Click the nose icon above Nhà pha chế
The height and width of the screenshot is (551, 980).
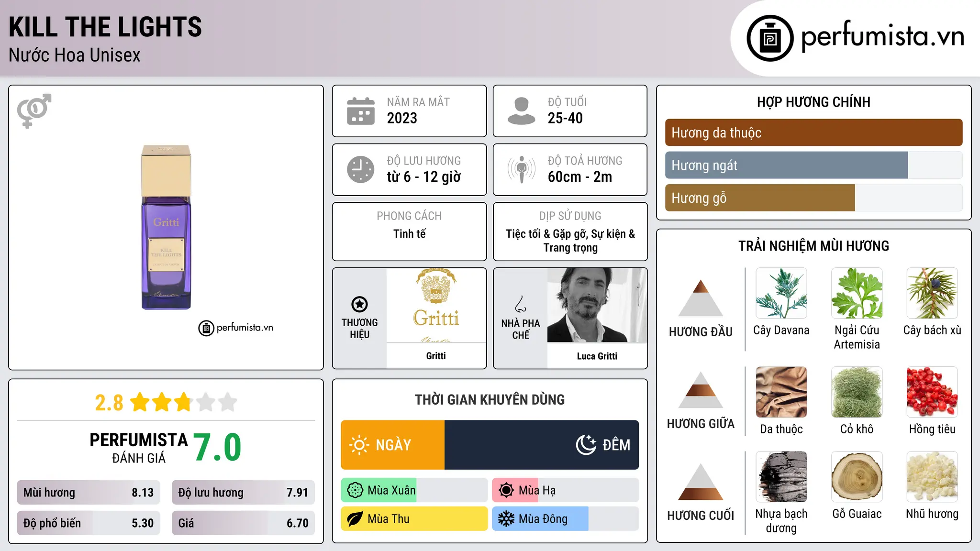click(x=521, y=304)
